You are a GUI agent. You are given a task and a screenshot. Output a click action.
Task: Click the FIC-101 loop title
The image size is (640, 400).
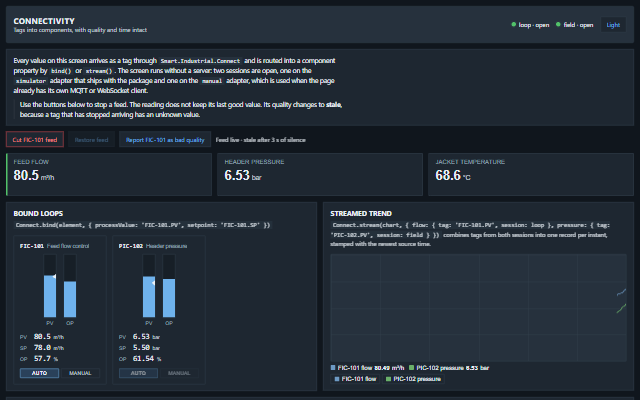[x=32, y=246]
